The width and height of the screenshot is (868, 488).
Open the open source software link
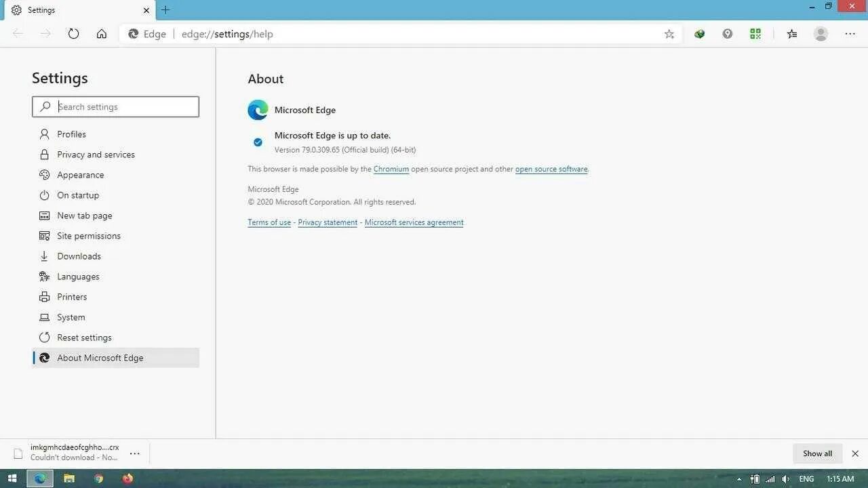(551, 169)
